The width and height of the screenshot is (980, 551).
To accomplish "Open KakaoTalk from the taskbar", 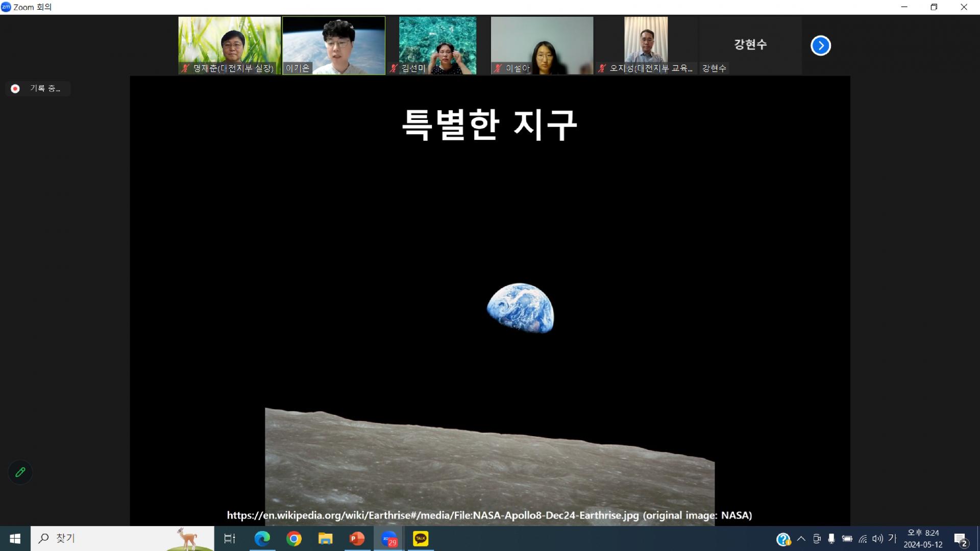I will click(x=421, y=538).
